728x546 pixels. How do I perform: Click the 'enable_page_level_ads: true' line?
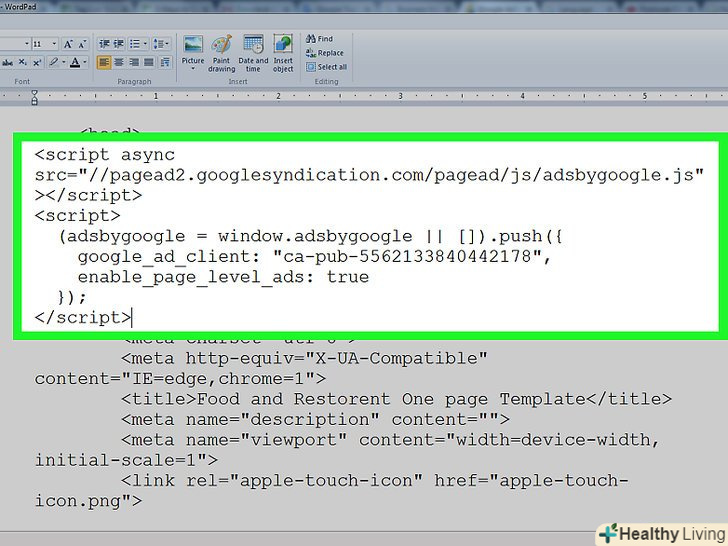pos(223,277)
